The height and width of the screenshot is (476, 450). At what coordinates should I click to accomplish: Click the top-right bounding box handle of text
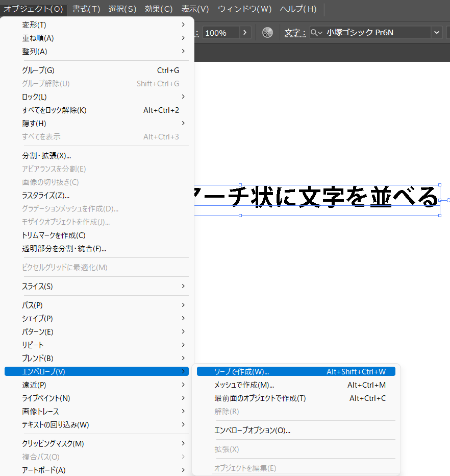pos(440,184)
